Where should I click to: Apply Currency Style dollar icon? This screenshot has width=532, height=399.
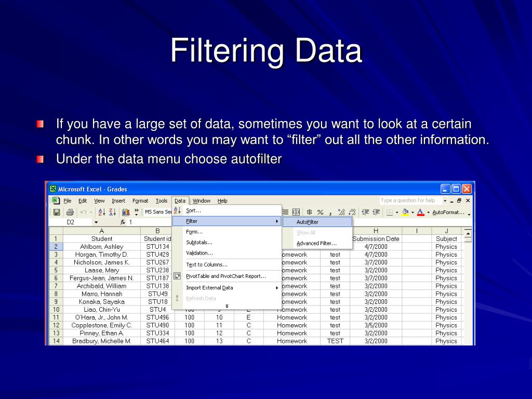click(x=309, y=212)
